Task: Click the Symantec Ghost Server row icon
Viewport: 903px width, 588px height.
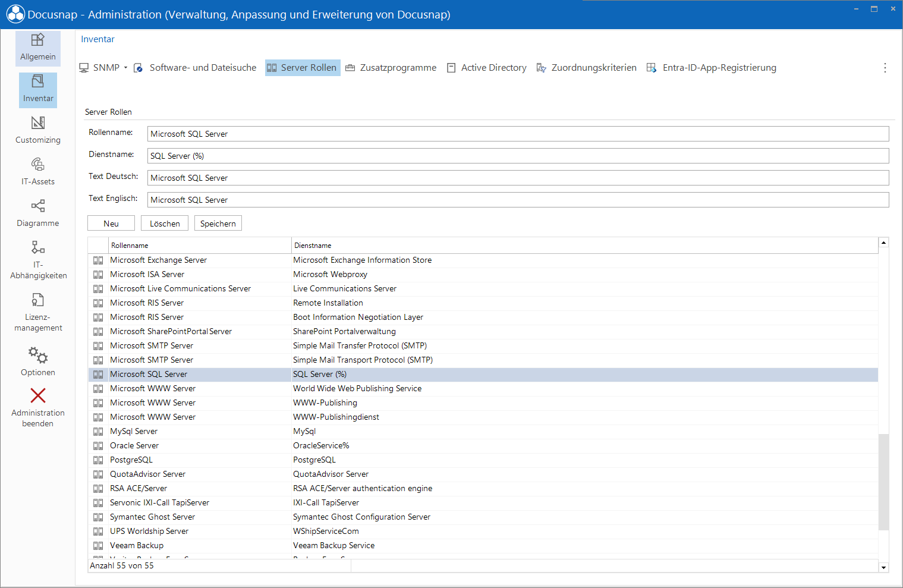Action: pos(98,517)
